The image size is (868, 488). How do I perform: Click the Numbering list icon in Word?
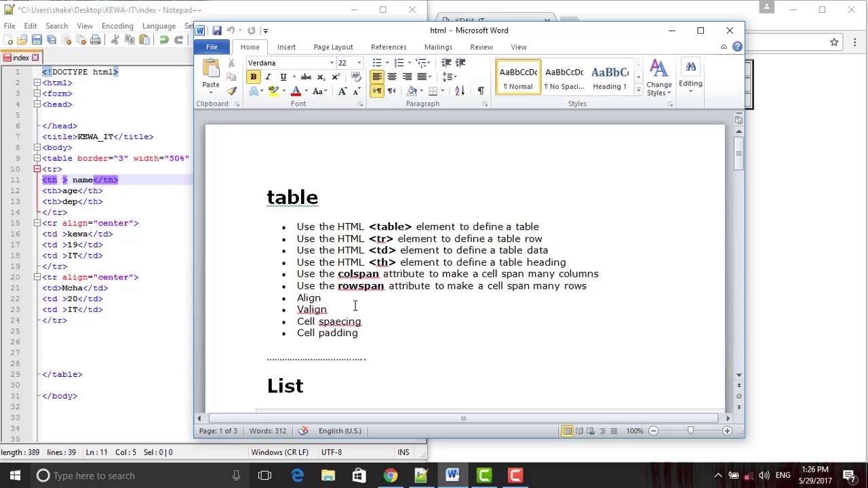399,63
